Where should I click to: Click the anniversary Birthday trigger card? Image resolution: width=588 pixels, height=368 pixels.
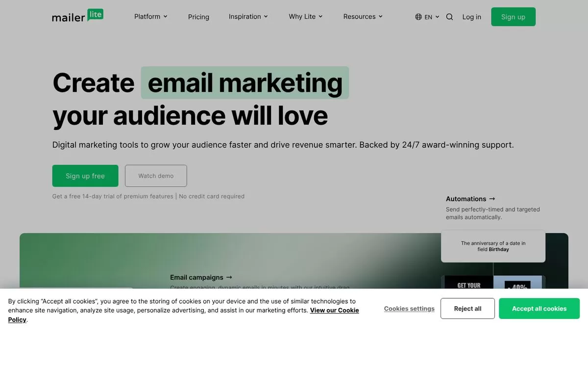click(493, 246)
